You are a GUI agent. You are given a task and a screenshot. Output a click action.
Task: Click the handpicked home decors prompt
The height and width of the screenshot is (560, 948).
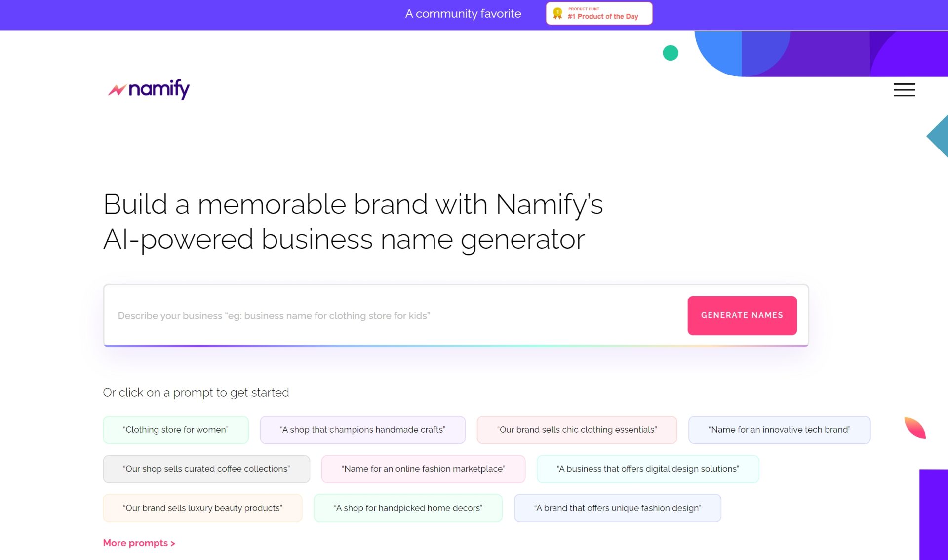pyautogui.click(x=408, y=508)
